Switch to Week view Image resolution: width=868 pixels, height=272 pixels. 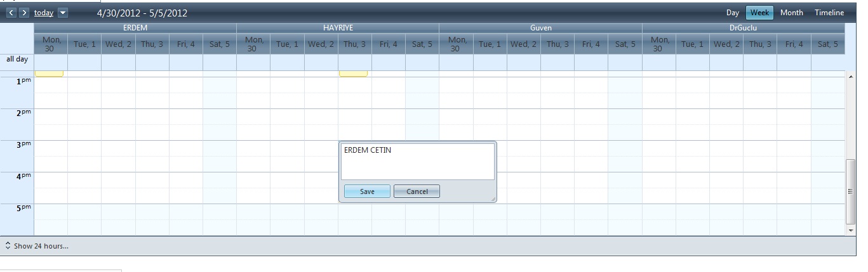(x=759, y=13)
